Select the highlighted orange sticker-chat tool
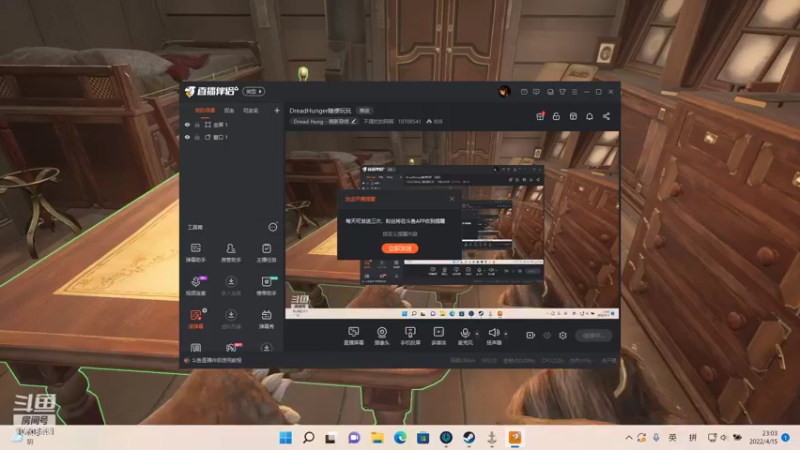 click(196, 319)
